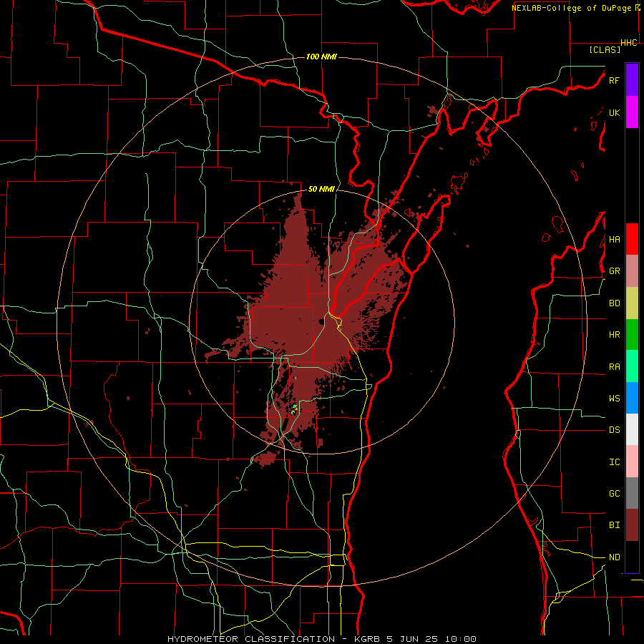644x644 pixels.
Task: Click the RF purple legend swatch
Action: click(632, 80)
